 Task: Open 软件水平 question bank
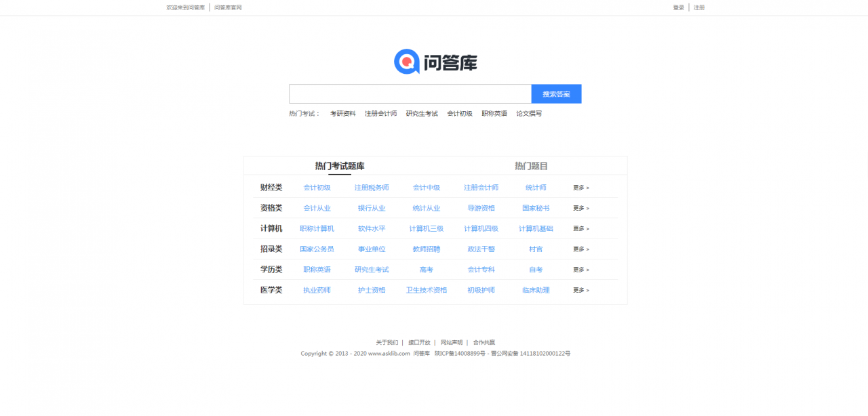372,228
